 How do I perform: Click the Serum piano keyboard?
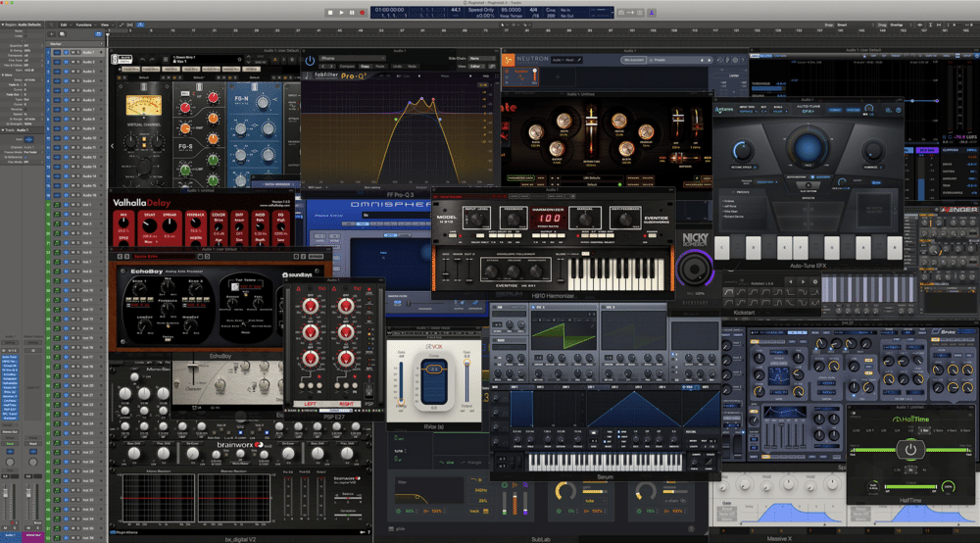point(606,462)
